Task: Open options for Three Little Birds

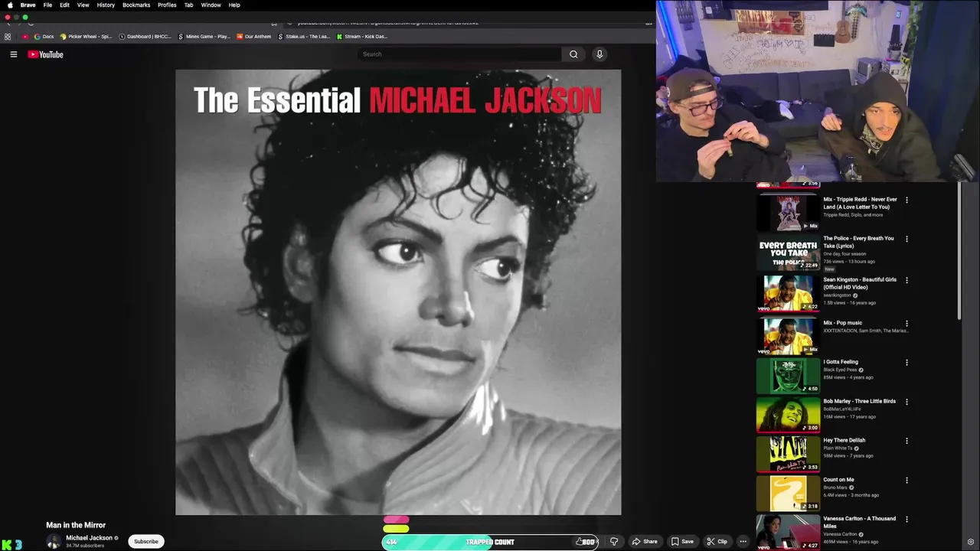Action: 906,402
